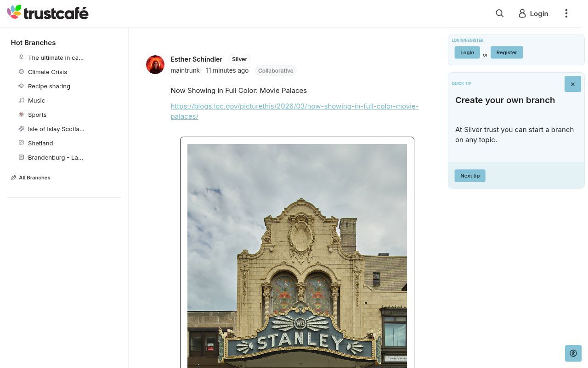
Task: Open the Recipe sharing branch
Action: point(49,86)
